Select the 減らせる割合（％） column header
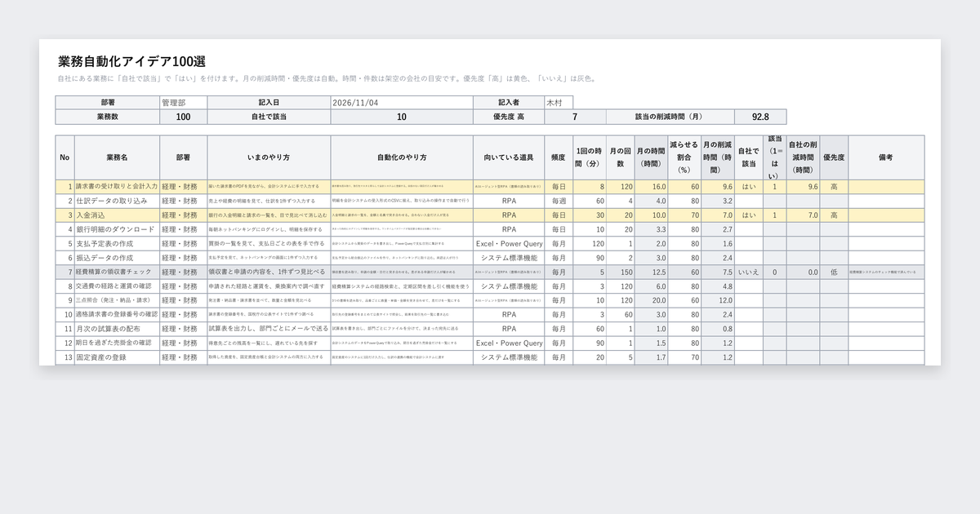The height and width of the screenshot is (514, 980). (x=684, y=157)
